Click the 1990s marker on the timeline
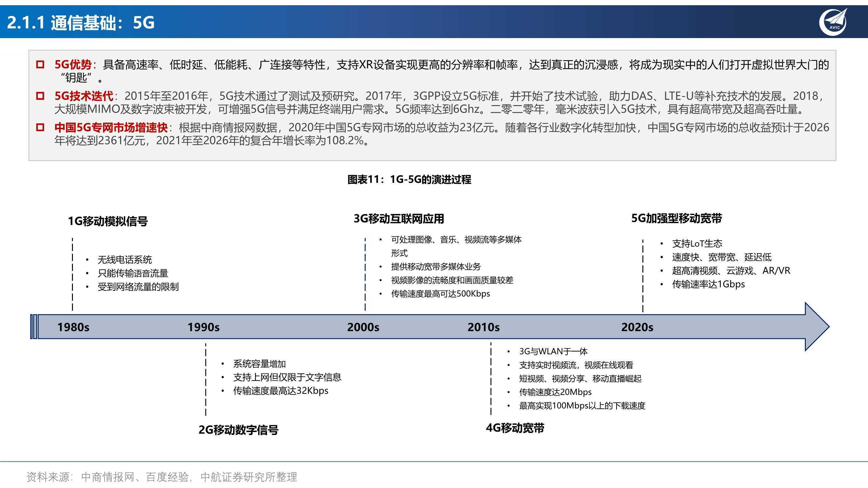The image size is (868, 488). pos(203,327)
